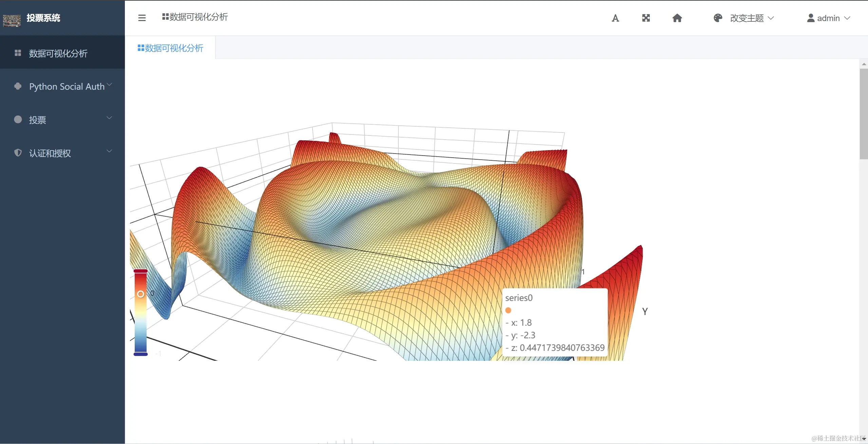Click the fullscreen expand icon
Screen dimensions: 868x444
646,18
